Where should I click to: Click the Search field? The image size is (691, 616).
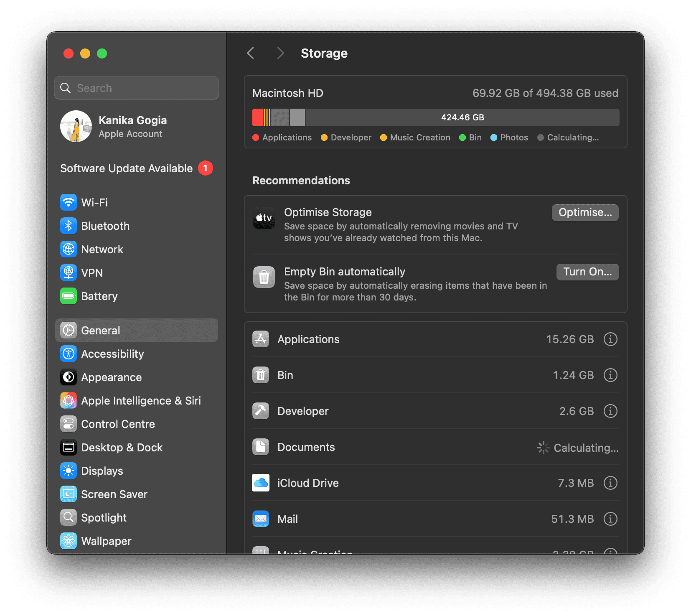pos(137,88)
